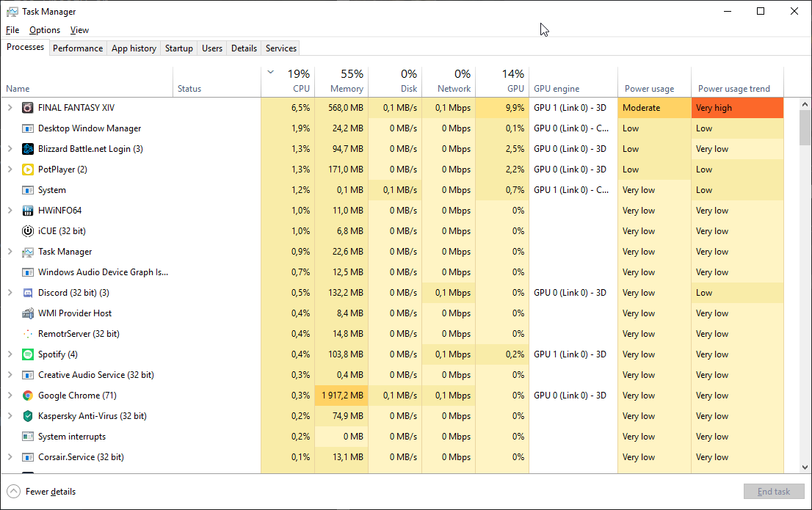Expand the Spotify process group
812x510 pixels.
point(10,354)
